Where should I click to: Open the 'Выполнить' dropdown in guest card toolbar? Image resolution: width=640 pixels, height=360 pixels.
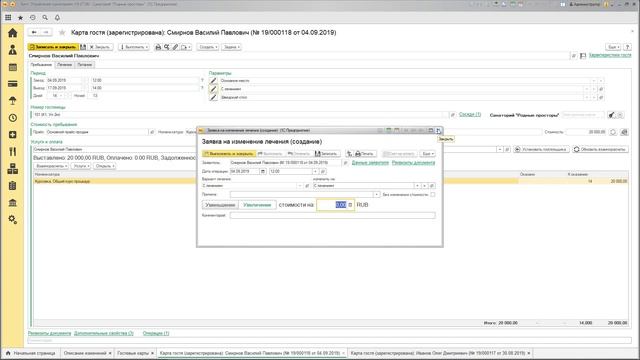click(134, 47)
